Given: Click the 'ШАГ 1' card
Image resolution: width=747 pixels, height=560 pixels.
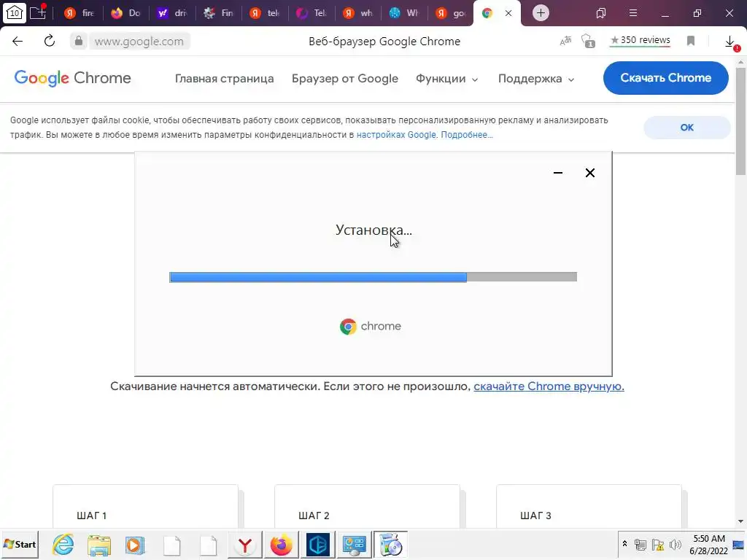Looking at the screenshot, I should [x=145, y=506].
